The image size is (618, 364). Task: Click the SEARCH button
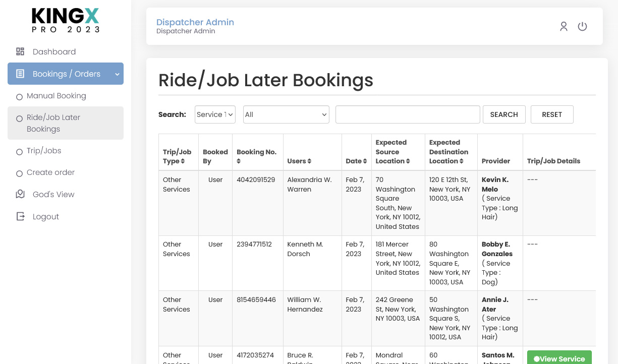tap(504, 114)
